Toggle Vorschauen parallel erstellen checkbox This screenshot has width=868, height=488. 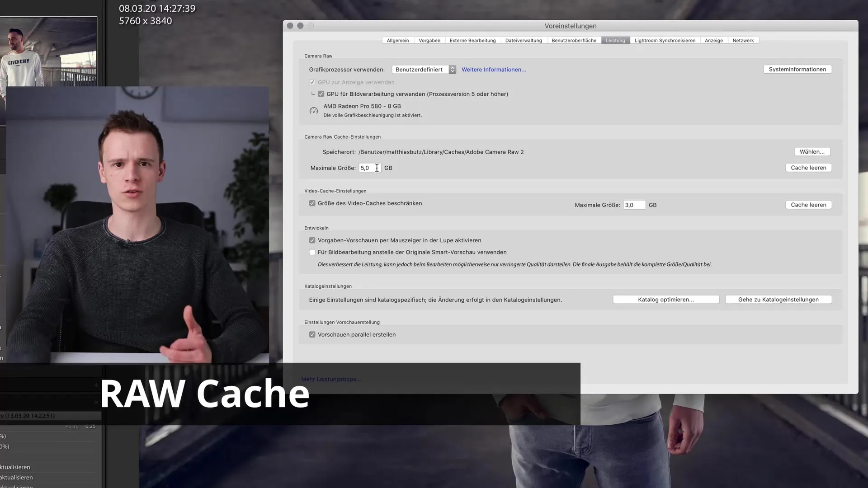pos(312,335)
